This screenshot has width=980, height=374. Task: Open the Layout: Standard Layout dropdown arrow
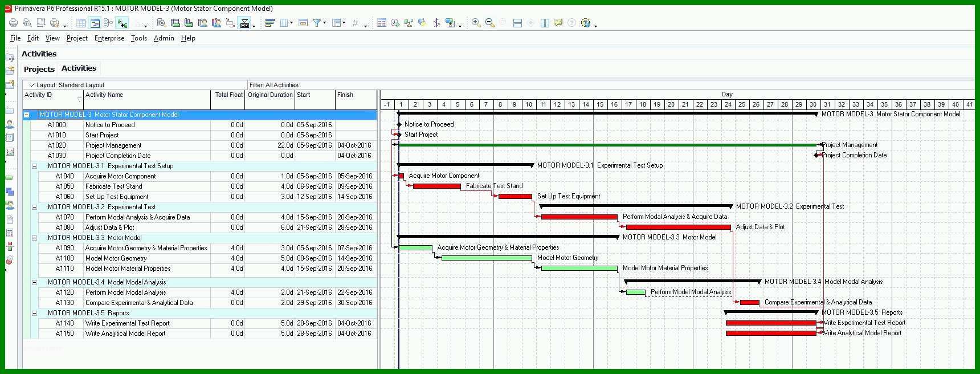[x=31, y=85]
